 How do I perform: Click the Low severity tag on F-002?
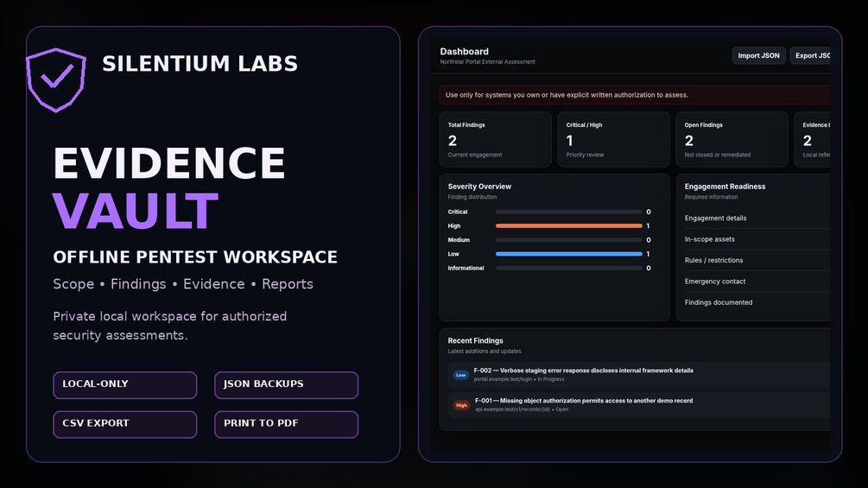pos(460,375)
